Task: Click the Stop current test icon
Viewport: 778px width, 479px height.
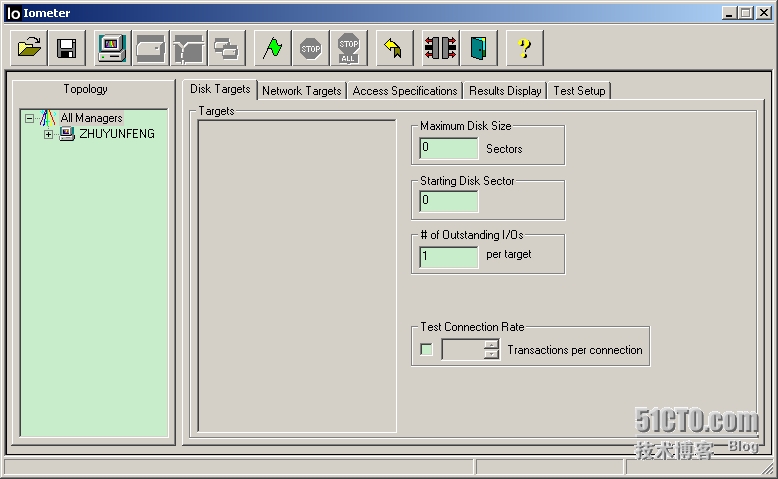Action: click(x=311, y=48)
